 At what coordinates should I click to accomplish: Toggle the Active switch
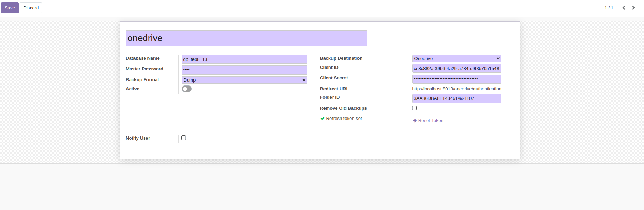(186, 89)
